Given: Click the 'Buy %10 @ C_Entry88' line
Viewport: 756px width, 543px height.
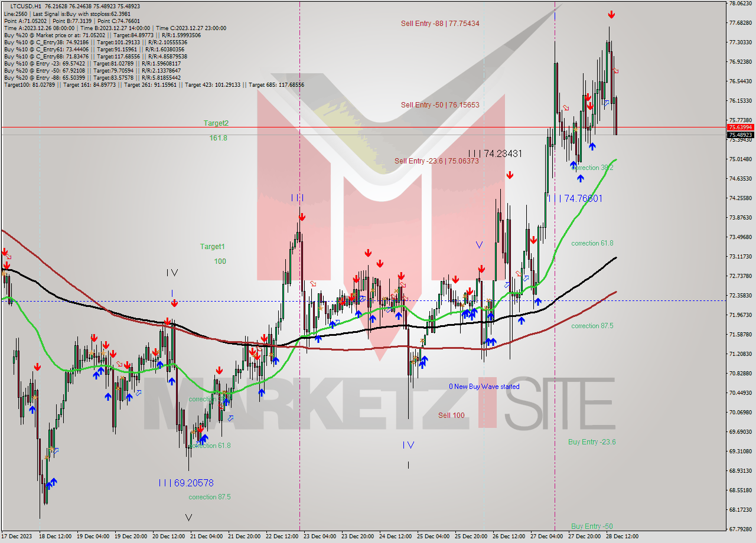Looking at the screenshot, I should click(x=96, y=57).
